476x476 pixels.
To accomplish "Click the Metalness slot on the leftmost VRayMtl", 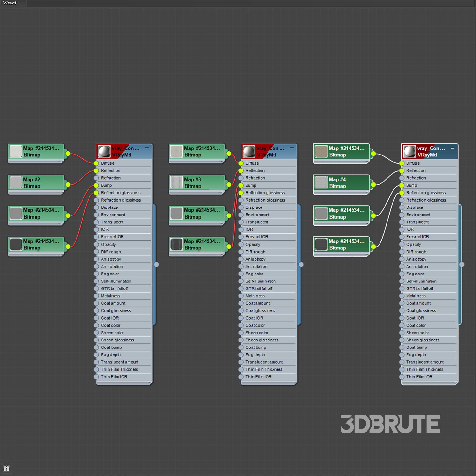I will [x=110, y=296].
